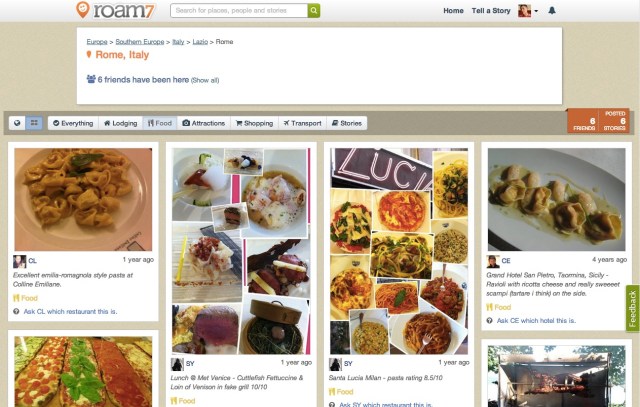The width and height of the screenshot is (640, 407).
Task: Click the green search magnifier button
Action: pyautogui.click(x=314, y=11)
